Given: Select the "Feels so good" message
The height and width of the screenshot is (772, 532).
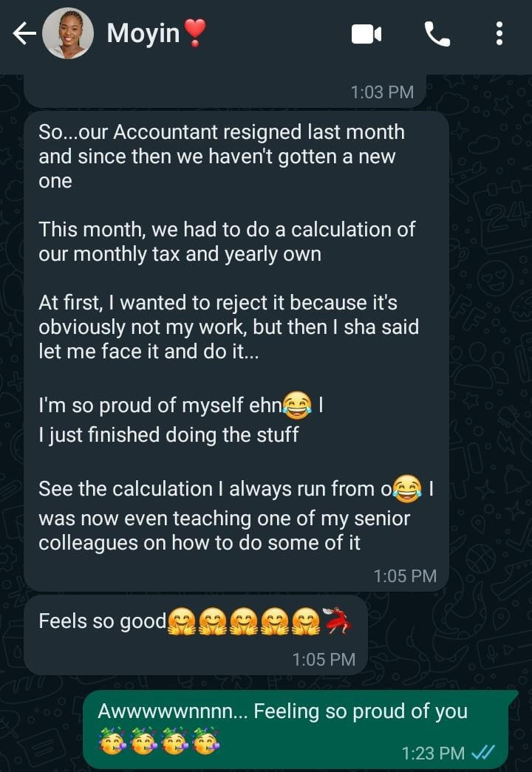Looking at the screenshot, I should (x=103, y=621).
